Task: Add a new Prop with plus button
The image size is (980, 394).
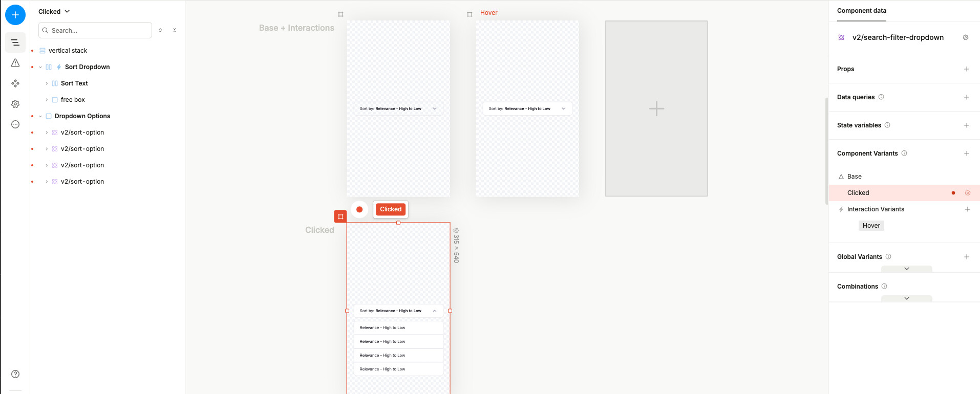Action: pos(966,69)
